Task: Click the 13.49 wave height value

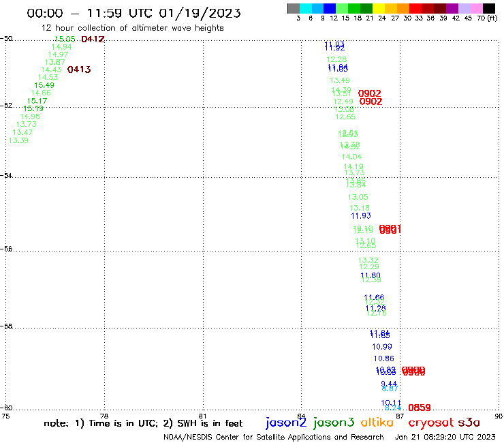Action: (340, 80)
